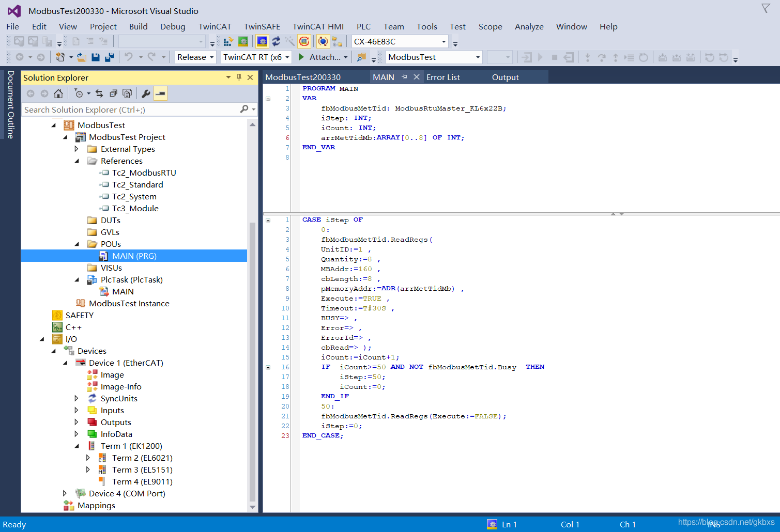Click Properties wrench icon
This screenshot has height=532, width=780.
point(146,93)
